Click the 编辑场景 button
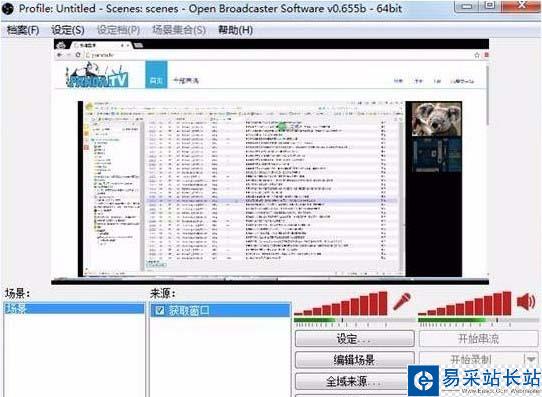Viewport: 542px width, 397px height. pos(355,360)
